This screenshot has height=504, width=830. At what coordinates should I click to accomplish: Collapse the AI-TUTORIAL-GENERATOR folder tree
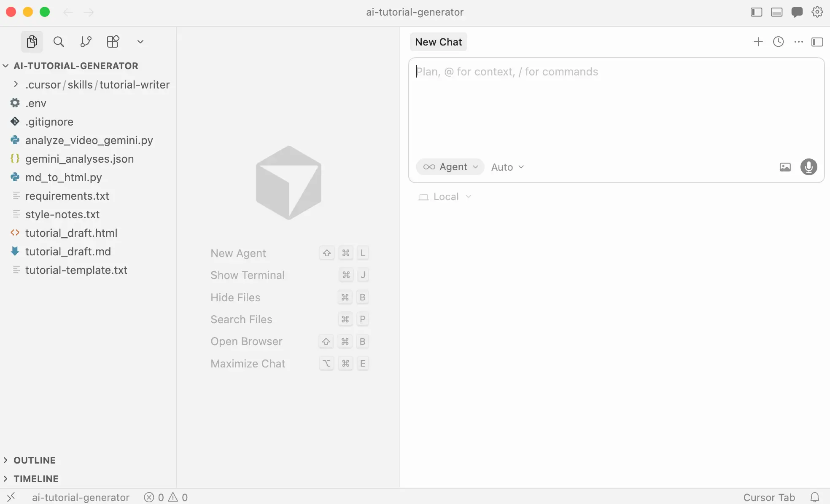pos(5,65)
